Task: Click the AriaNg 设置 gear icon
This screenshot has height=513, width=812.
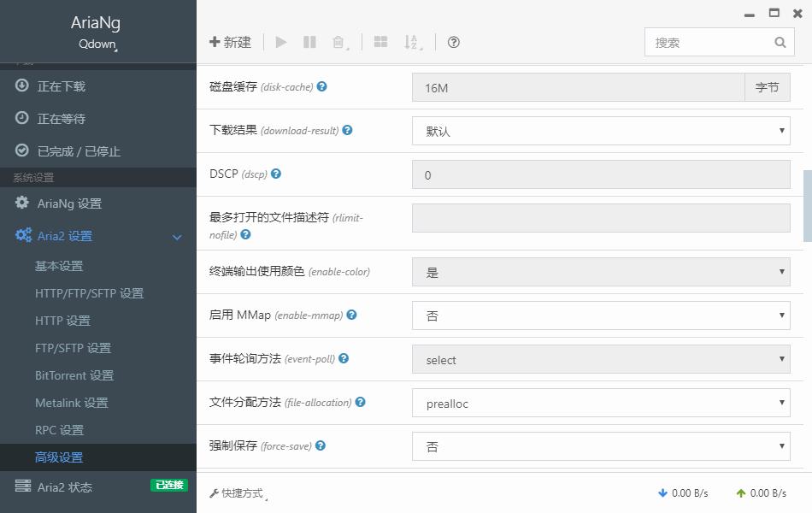Action: (x=21, y=202)
